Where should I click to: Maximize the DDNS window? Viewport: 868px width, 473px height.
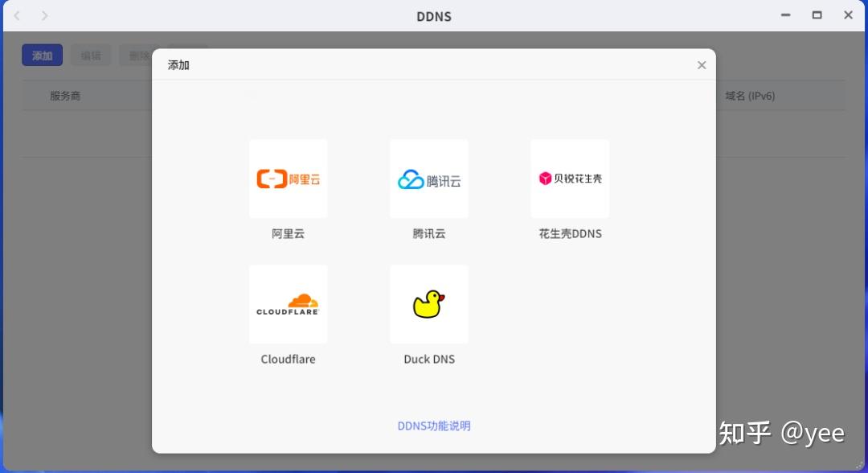pos(817,15)
